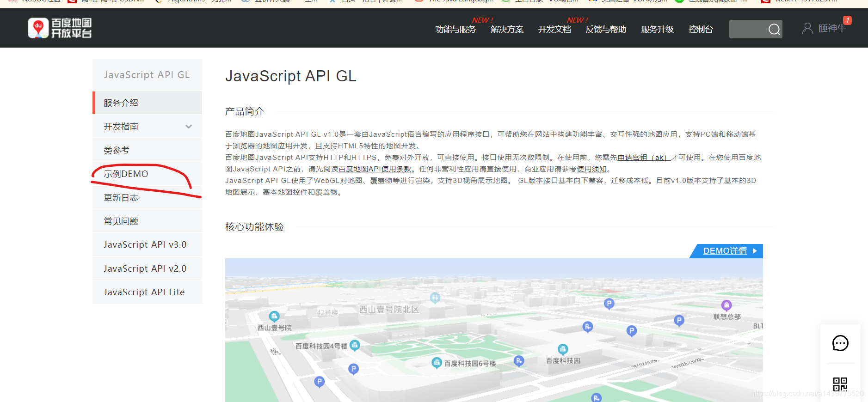Screen dimensions: 868x402
Task: Open the 解决方案 menu
Action: tap(507, 30)
